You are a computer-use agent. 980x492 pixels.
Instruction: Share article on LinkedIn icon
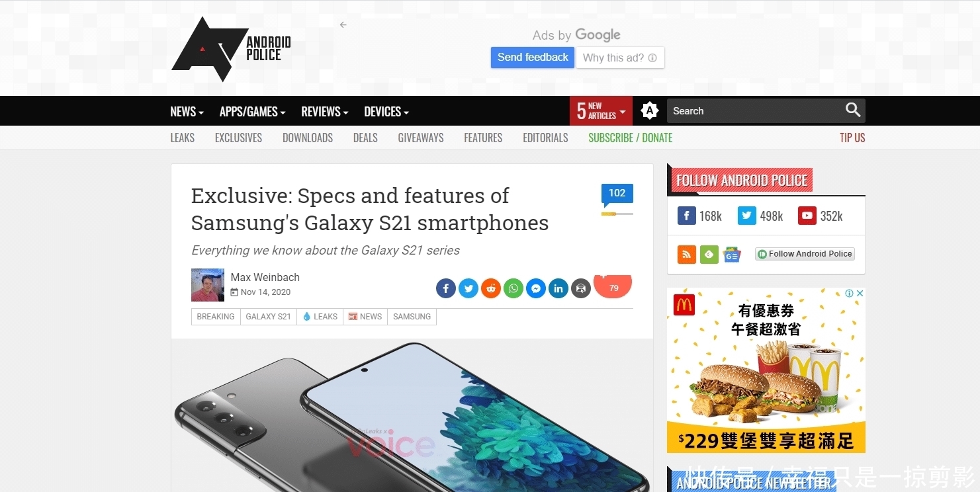pyautogui.click(x=558, y=288)
